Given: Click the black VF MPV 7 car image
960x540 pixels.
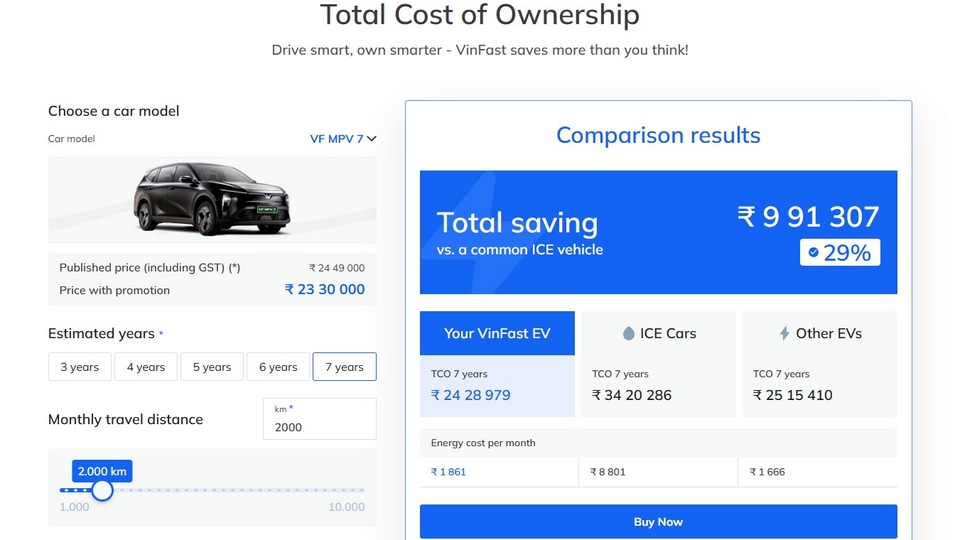Looking at the screenshot, I should [212, 199].
